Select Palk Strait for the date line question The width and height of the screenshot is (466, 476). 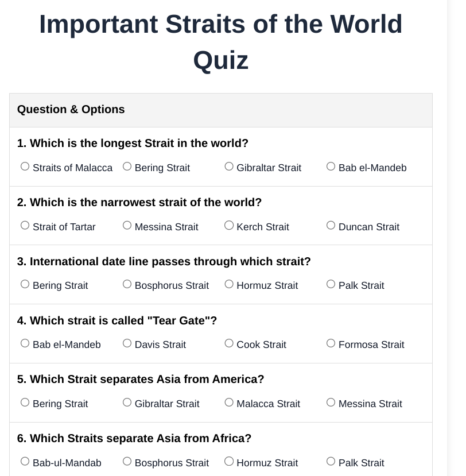pos(331,284)
